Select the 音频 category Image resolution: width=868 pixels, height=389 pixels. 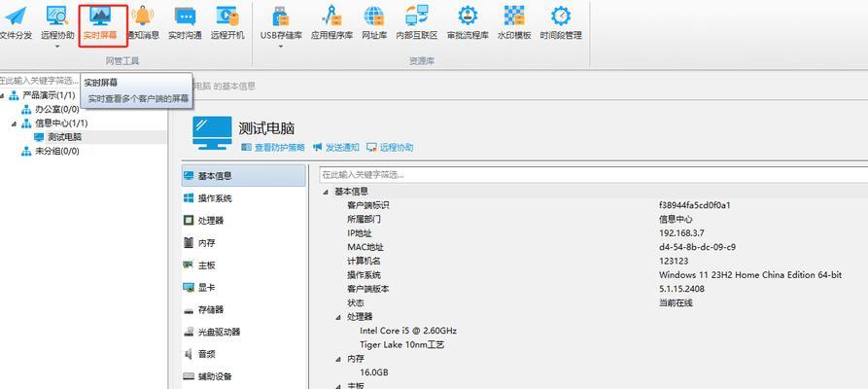coord(244,354)
